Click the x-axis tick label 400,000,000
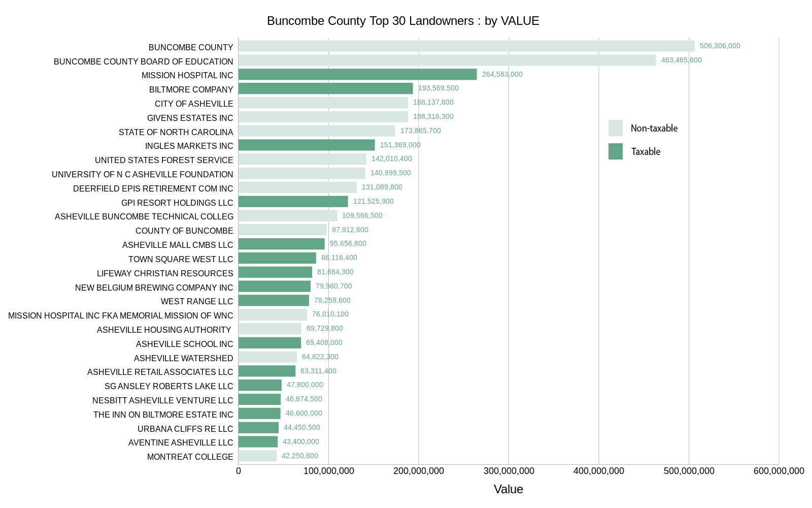Image resolution: width=812 pixels, height=508 pixels. click(x=599, y=471)
